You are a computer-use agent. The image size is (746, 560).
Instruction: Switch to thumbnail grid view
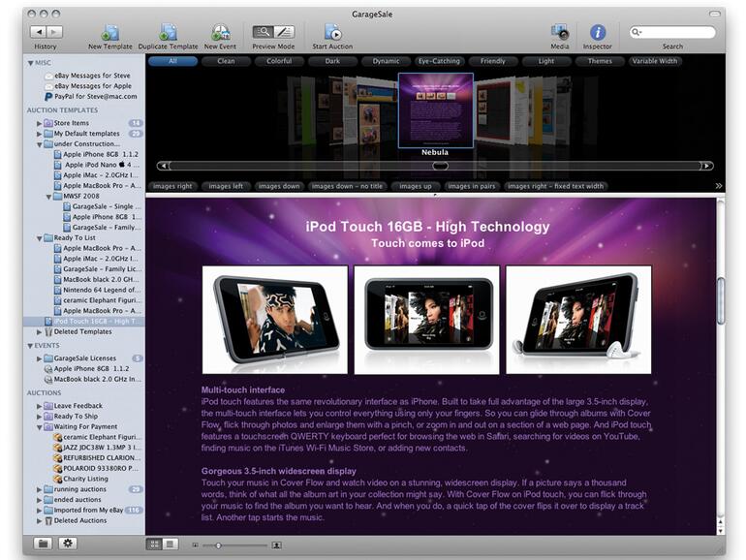click(x=154, y=544)
